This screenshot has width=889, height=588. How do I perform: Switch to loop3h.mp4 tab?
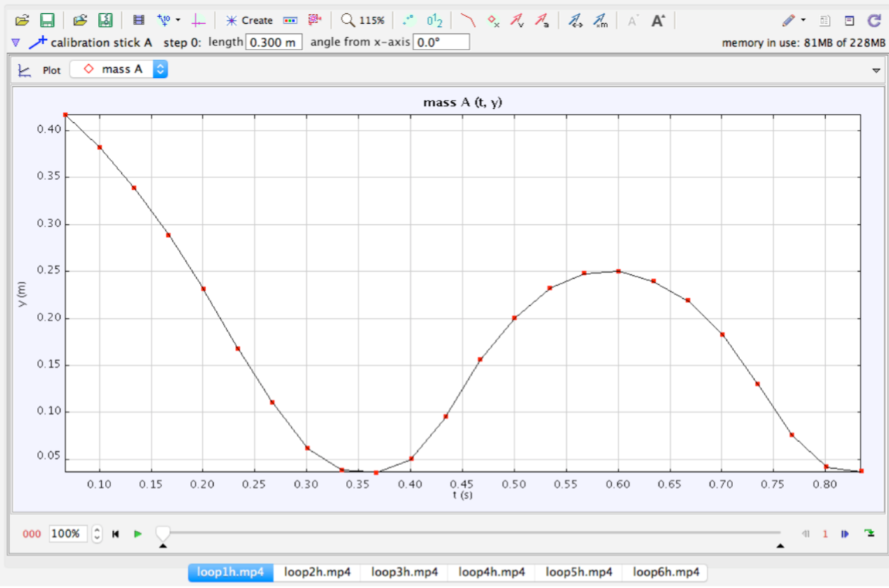point(404,573)
